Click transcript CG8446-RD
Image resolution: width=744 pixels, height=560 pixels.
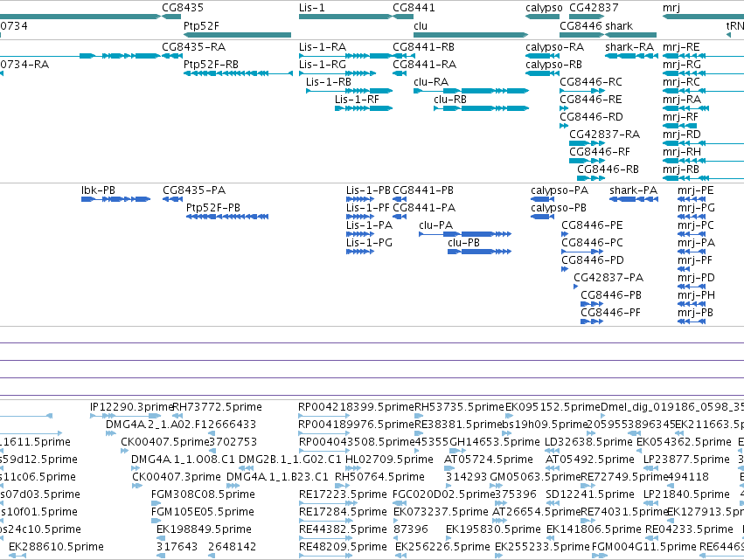pos(591,117)
